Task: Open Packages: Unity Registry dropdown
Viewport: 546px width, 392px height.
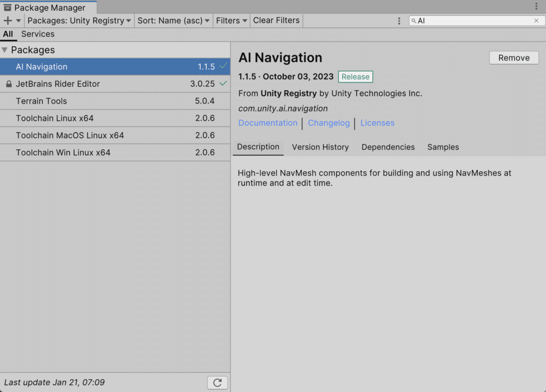Action: click(79, 21)
